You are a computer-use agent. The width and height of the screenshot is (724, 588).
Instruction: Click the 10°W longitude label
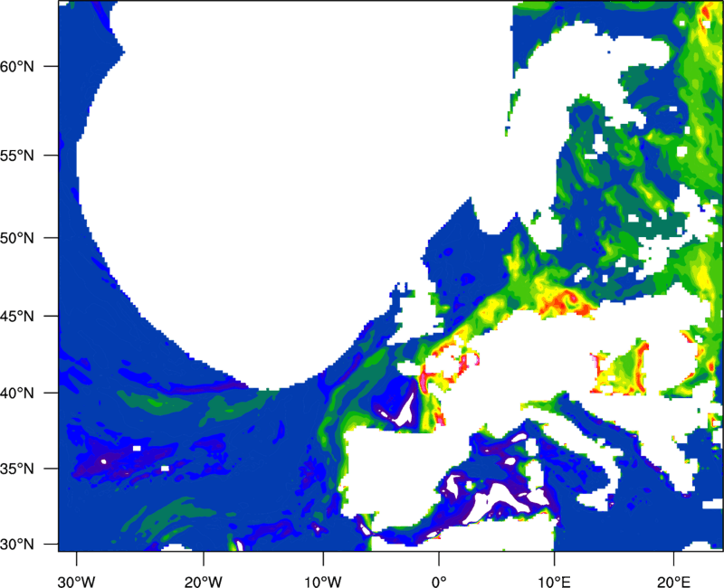[323, 581]
